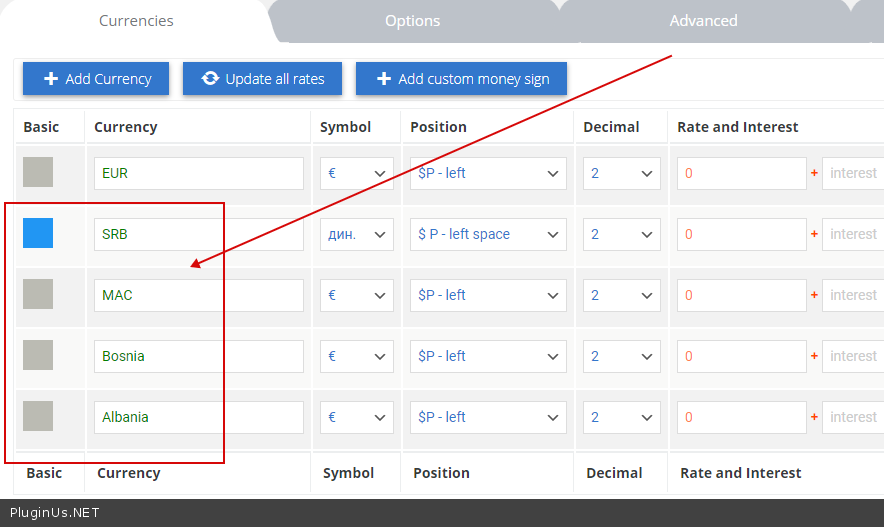This screenshot has width=884, height=527.
Task: Open the decimal dropdown for Bosnia
Action: coord(621,356)
